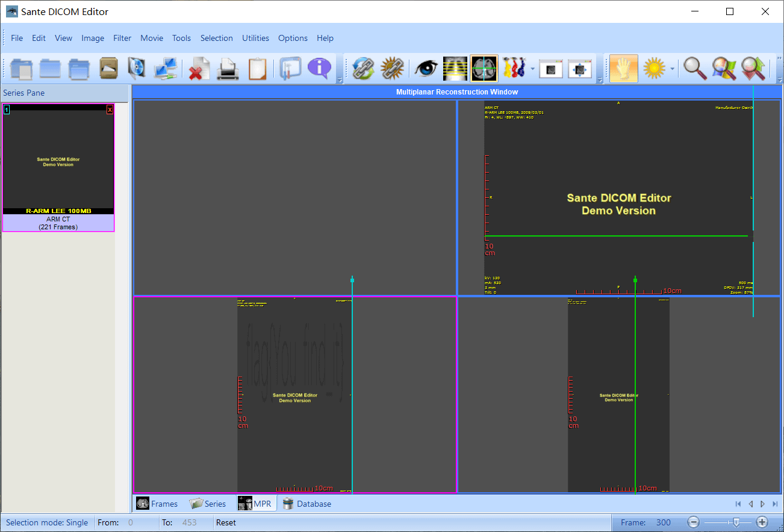784x532 pixels.
Task: Select the magnifying glass zoom tool
Action: [x=695, y=69]
